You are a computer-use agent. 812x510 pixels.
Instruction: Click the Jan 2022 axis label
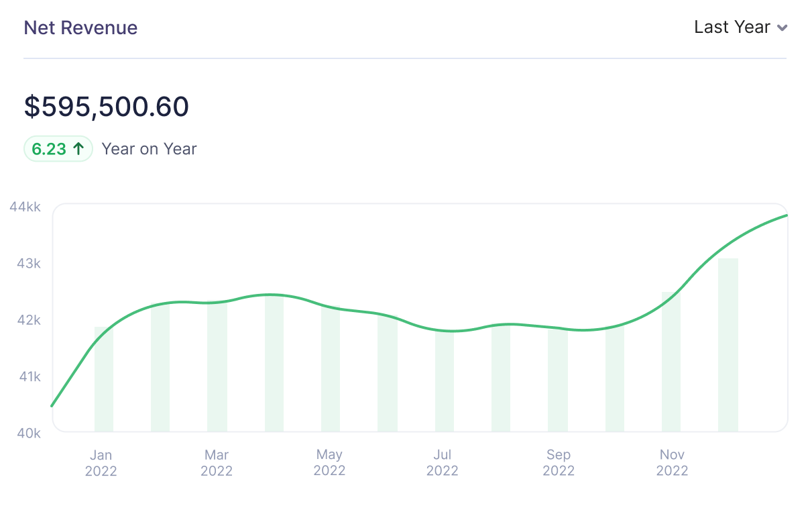(101, 462)
